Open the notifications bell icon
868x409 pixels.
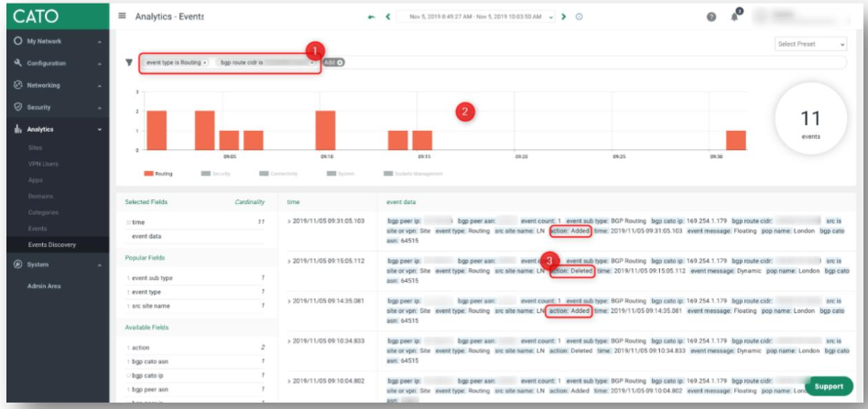pyautogui.click(x=734, y=16)
